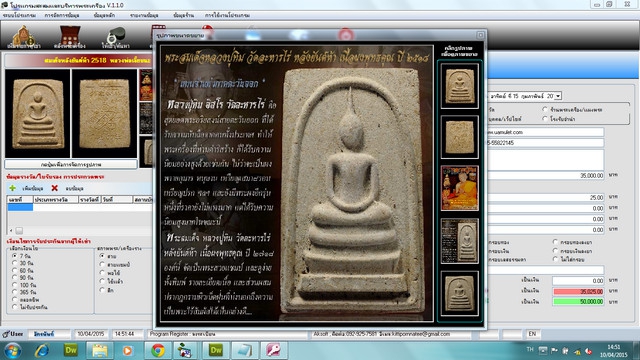Select first front-view thumbnail in image viewer

pyautogui.click(x=459, y=86)
